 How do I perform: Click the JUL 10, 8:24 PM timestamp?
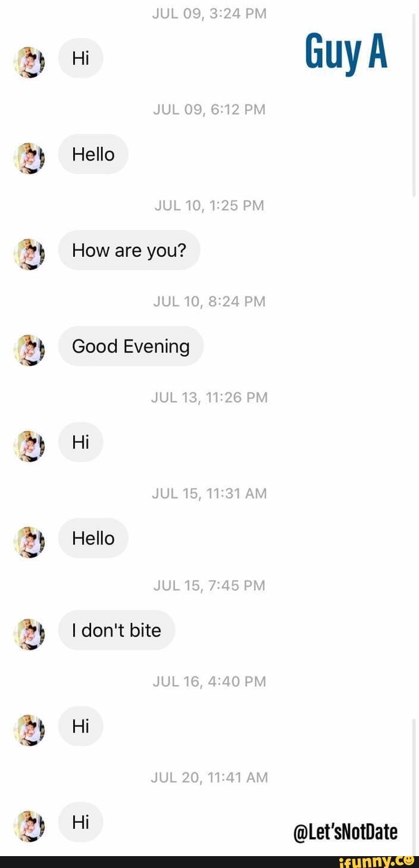tap(209, 301)
